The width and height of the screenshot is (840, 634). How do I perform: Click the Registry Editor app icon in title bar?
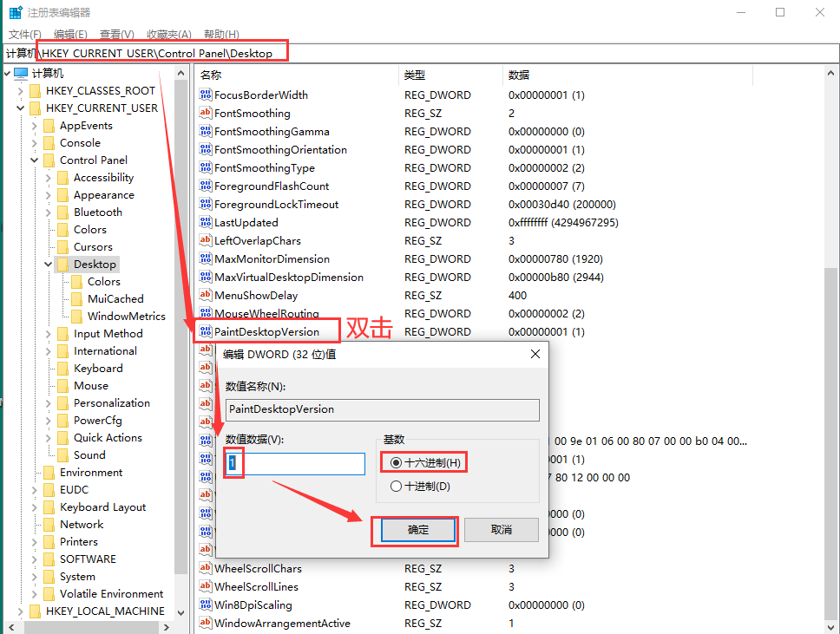(16, 12)
